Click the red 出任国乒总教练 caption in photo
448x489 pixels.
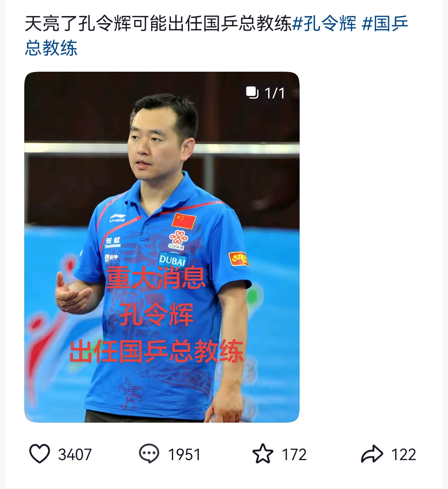click(x=156, y=351)
